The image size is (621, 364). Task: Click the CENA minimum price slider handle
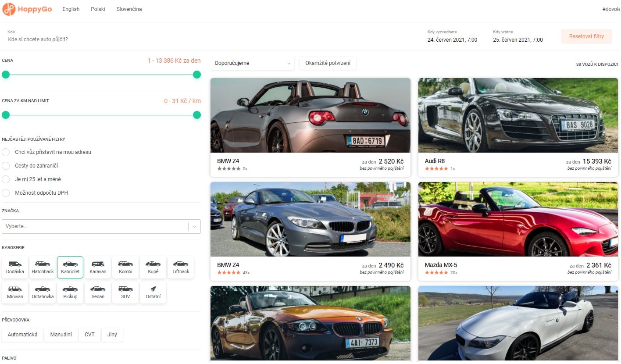pos(6,75)
